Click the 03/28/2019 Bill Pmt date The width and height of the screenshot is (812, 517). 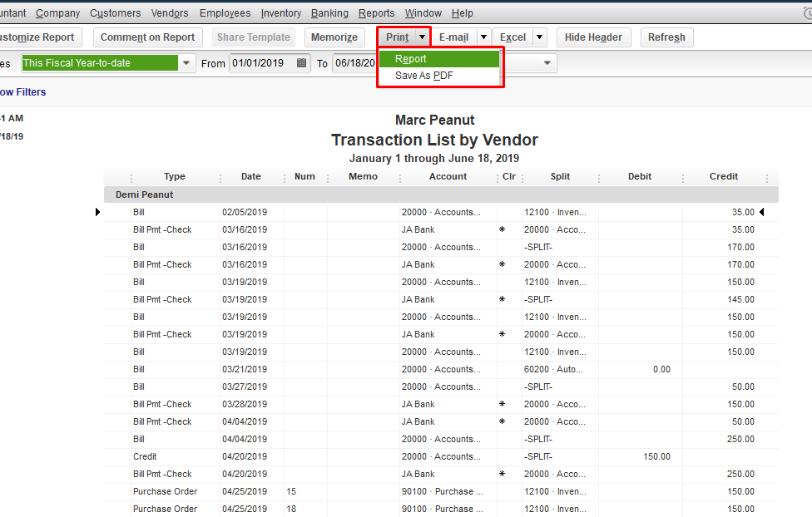(245, 404)
